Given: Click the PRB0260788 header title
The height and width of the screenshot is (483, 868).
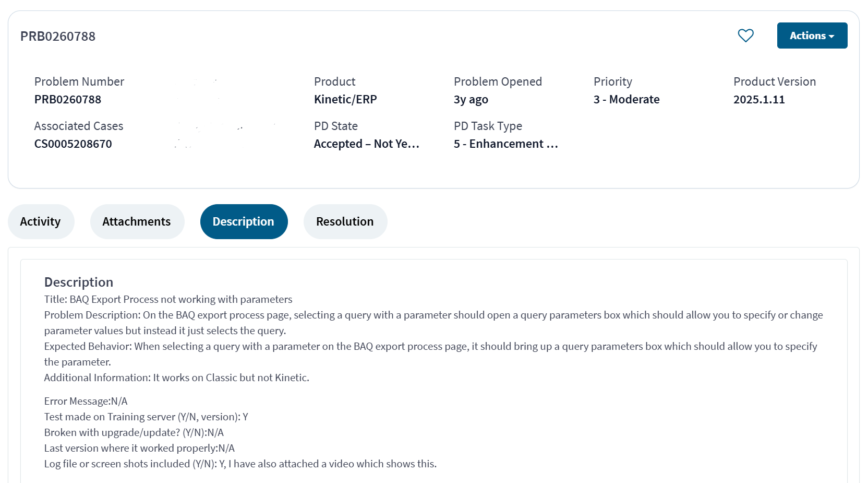Looking at the screenshot, I should tap(58, 36).
